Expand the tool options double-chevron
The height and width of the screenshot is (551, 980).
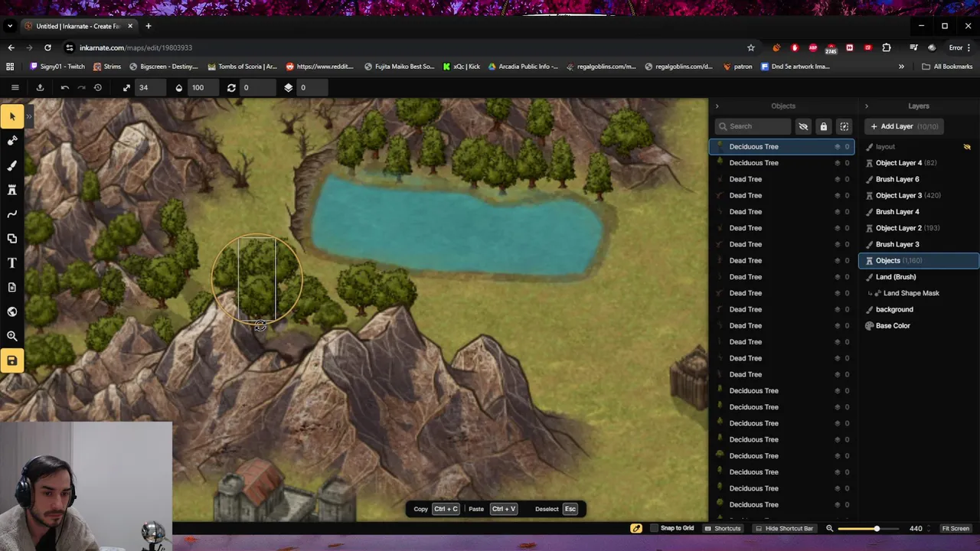tap(29, 116)
